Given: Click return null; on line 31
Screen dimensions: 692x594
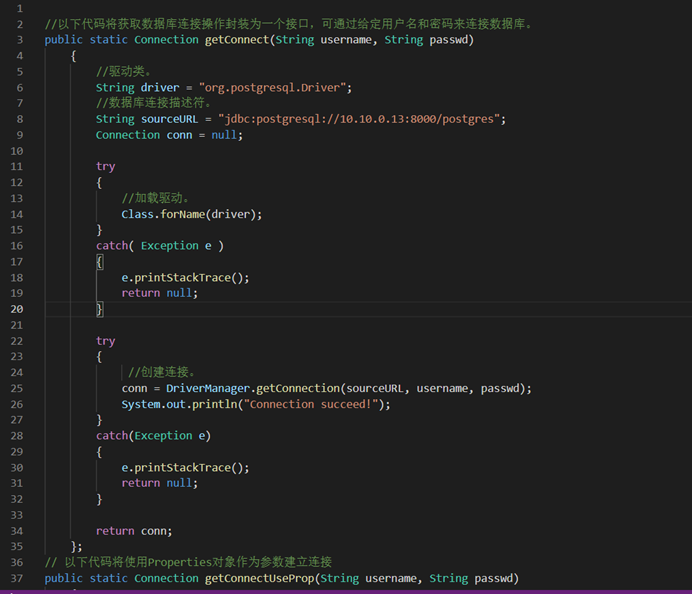Looking at the screenshot, I should tap(160, 483).
